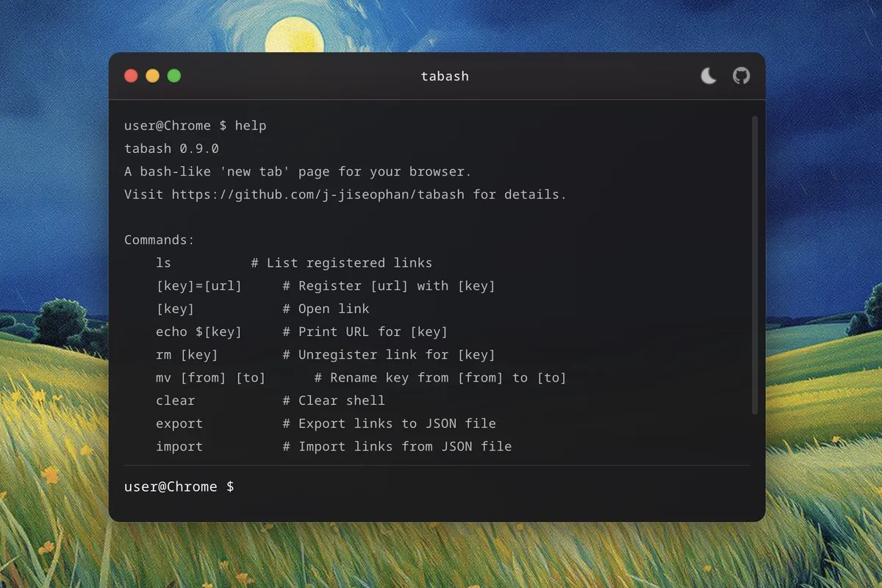The height and width of the screenshot is (588, 882).
Task: Click the 'mv [from] [to]' command entry
Action: pos(210,378)
